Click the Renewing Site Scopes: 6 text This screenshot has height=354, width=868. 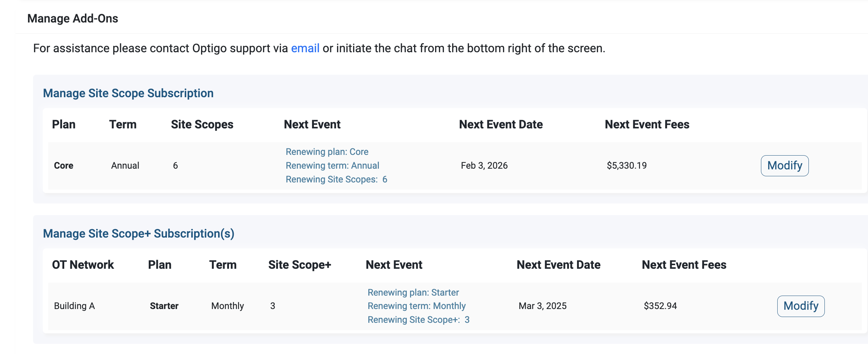pyautogui.click(x=336, y=180)
